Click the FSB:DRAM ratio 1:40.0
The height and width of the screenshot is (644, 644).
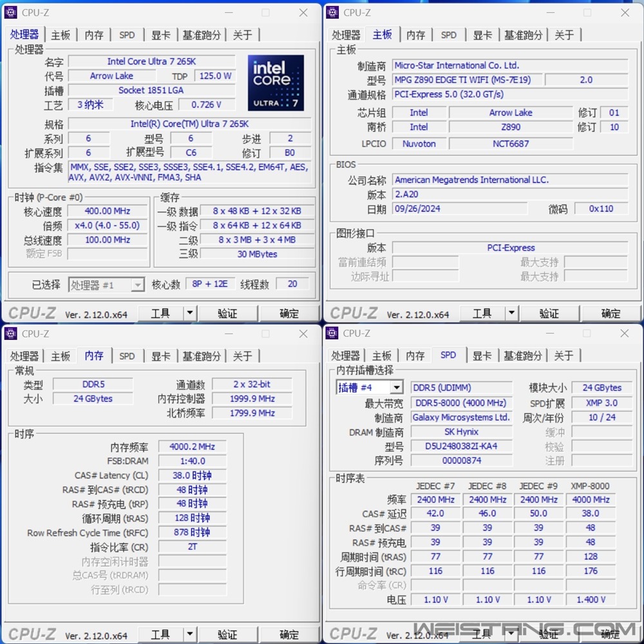[192, 461]
